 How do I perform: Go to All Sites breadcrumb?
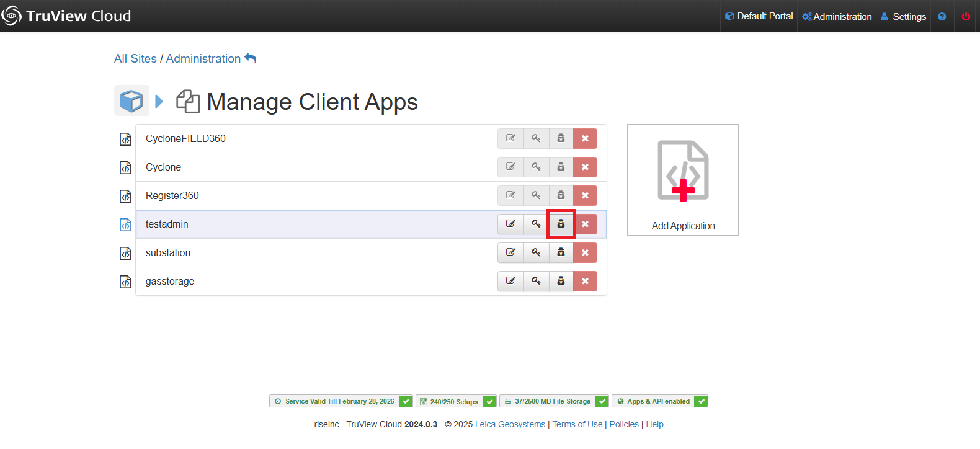135,58
